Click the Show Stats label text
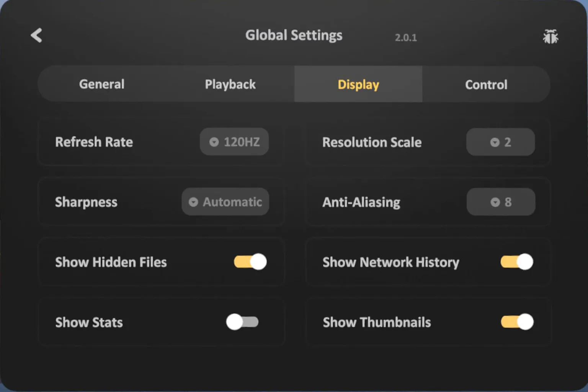588x392 pixels. 89,322
